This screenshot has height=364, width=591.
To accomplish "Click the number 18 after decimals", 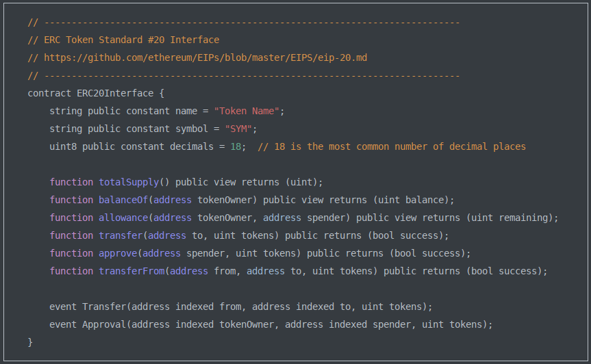I will click(x=236, y=146).
